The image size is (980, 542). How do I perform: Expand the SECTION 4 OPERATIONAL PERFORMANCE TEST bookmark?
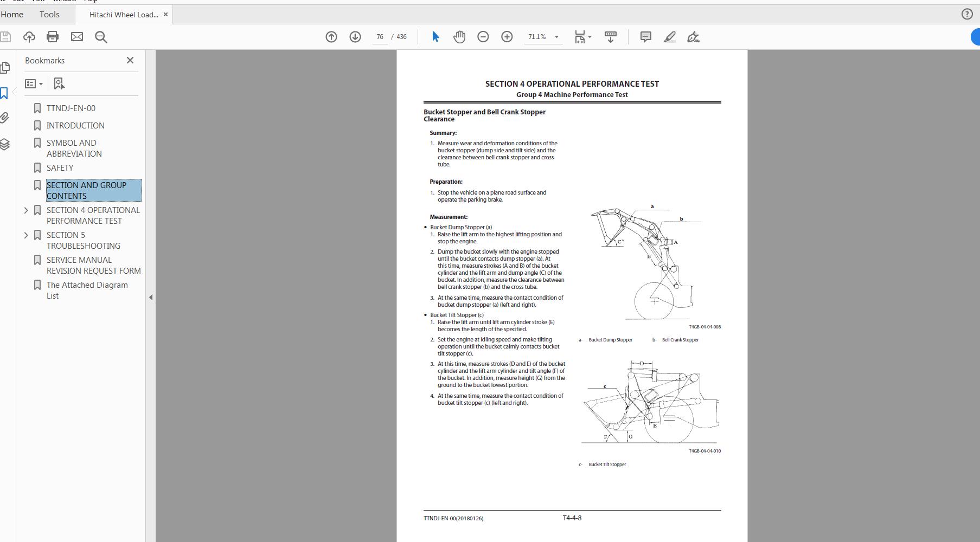point(26,210)
